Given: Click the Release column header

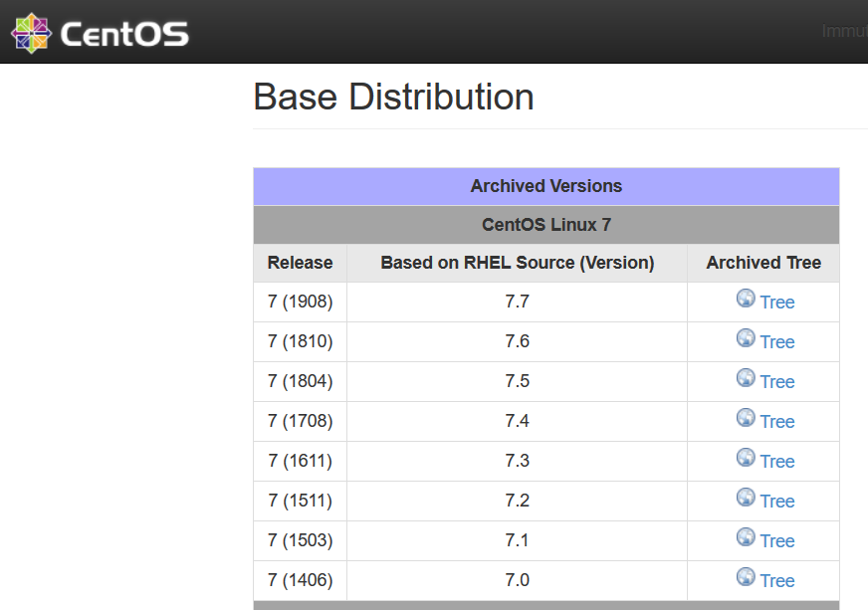Looking at the screenshot, I should point(300,263).
